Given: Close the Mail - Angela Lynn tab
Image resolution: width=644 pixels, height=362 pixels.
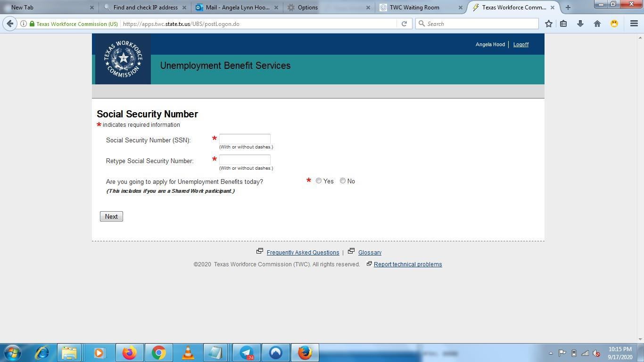Looking at the screenshot, I should tap(276, 8).
